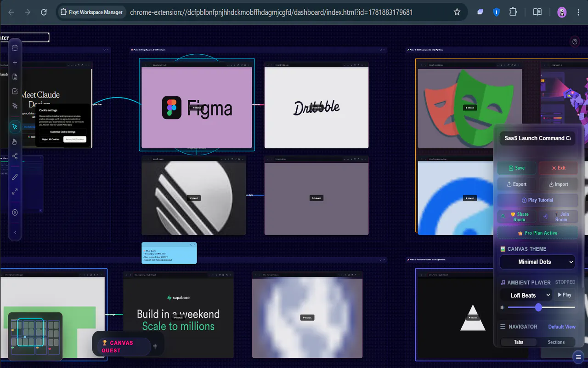The height and width of the screenshot is (368, 588).
Task: Select the pointer cursor tool
Action: tap(15, 127)
